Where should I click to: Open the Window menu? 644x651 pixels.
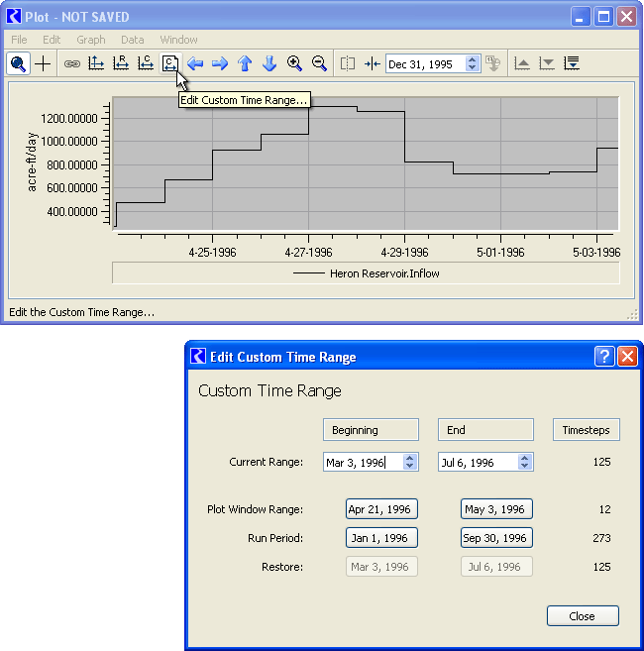point(179,40)
